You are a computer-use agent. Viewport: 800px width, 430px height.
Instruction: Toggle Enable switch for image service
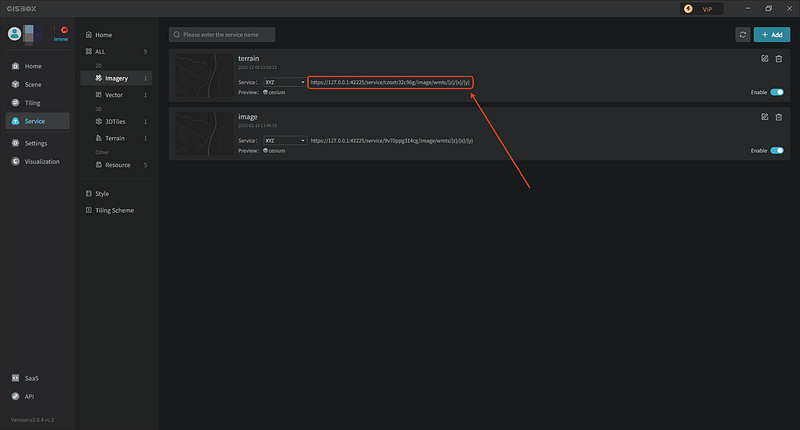pos(777,150)
